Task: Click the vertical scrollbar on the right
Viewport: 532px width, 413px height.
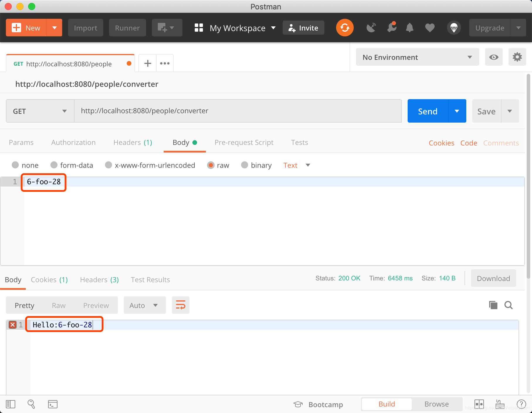Action: [528, 176]
